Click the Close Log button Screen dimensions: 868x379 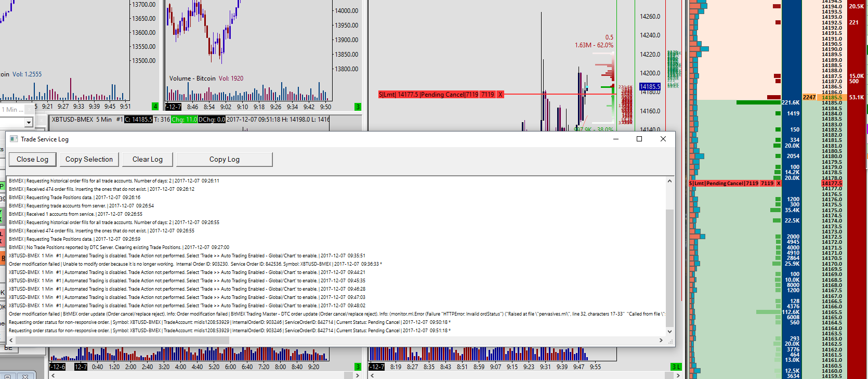(32, 160)
